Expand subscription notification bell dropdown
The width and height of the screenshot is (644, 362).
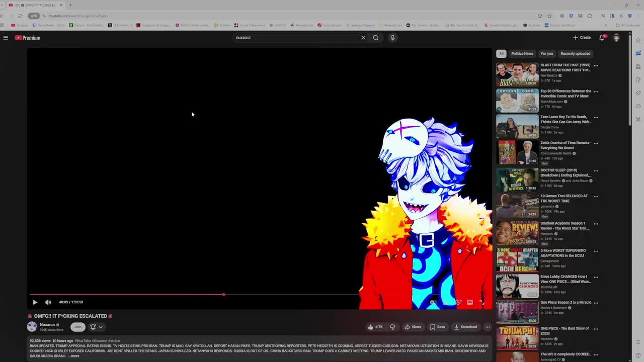96,327
